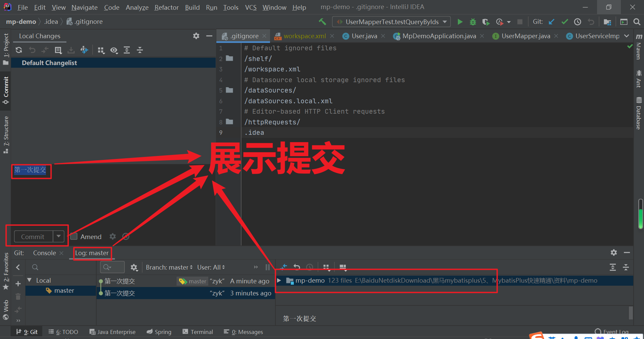Open User: All filter dropdown
The height and width of the screenshot is (339, 644).
coord(211,267)
